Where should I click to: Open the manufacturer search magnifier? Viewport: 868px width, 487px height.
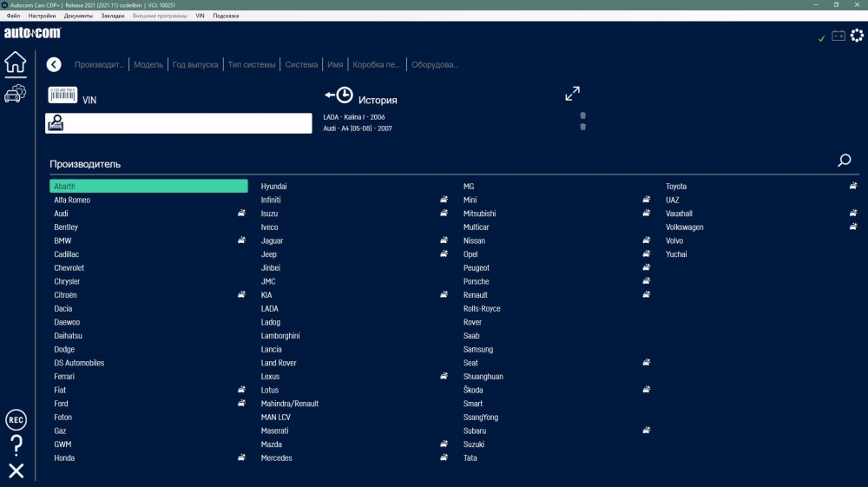(844, 161)
